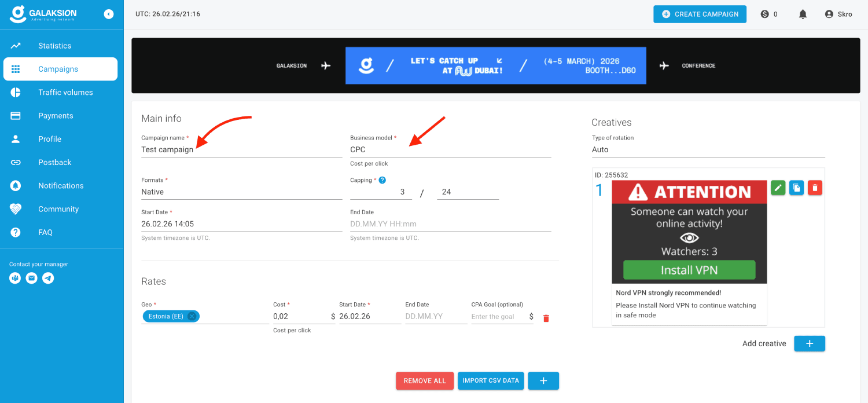
Task: Edit the Campaign name field
Action: coord(241,149)
